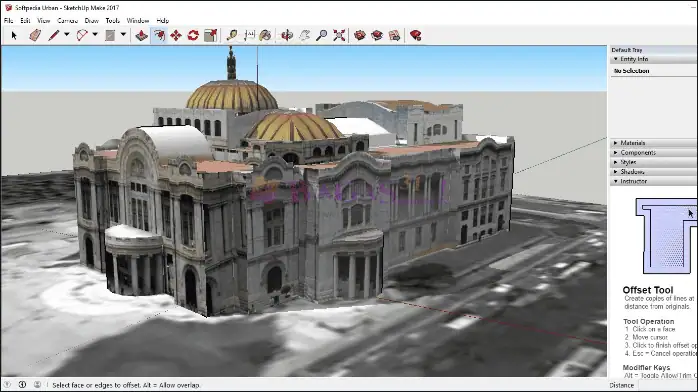The image size is (698, 392).
Task: Click the sign-in person status icon
Action: (x=37, y=385)
